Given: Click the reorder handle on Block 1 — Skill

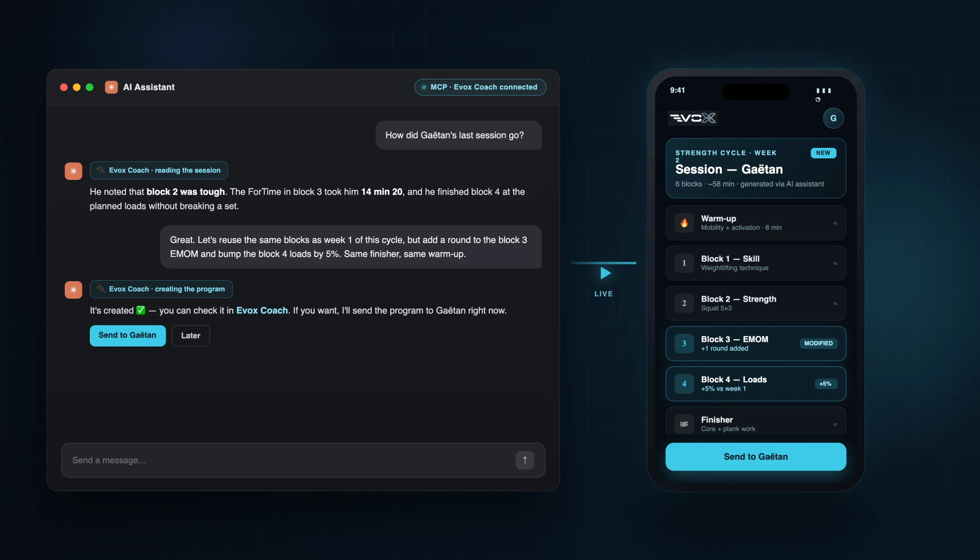Looking at the screenshot, I should click(835, 263).
